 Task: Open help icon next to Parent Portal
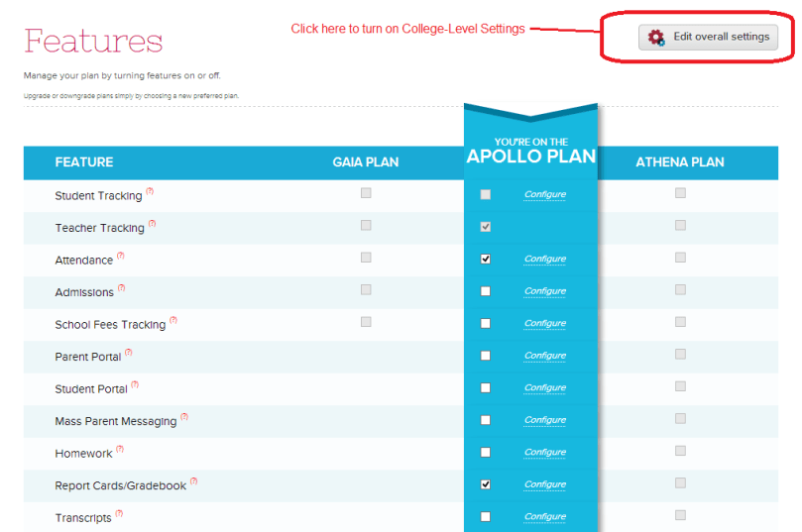pos(129,352)
